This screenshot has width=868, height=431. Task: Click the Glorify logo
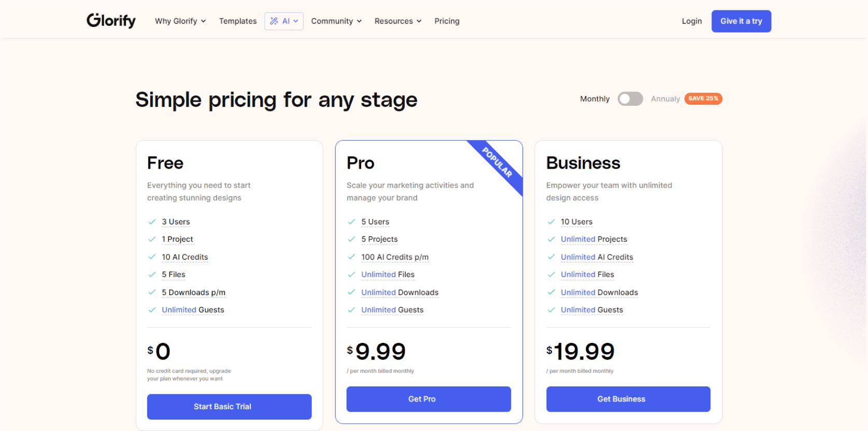[x=111, y=21]
